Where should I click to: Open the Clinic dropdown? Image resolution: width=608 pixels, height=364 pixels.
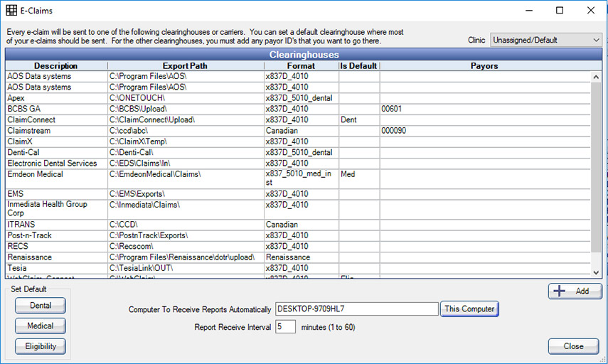coord(546,40)
